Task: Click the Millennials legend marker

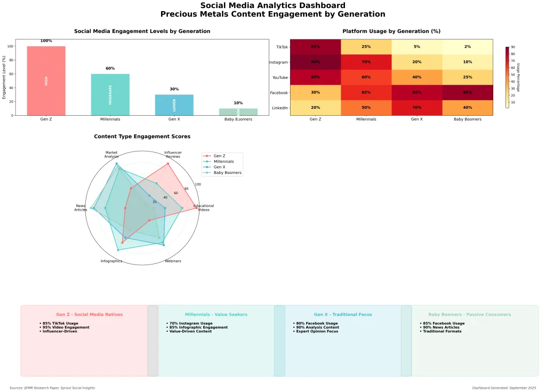Action: tap(207, 161)
